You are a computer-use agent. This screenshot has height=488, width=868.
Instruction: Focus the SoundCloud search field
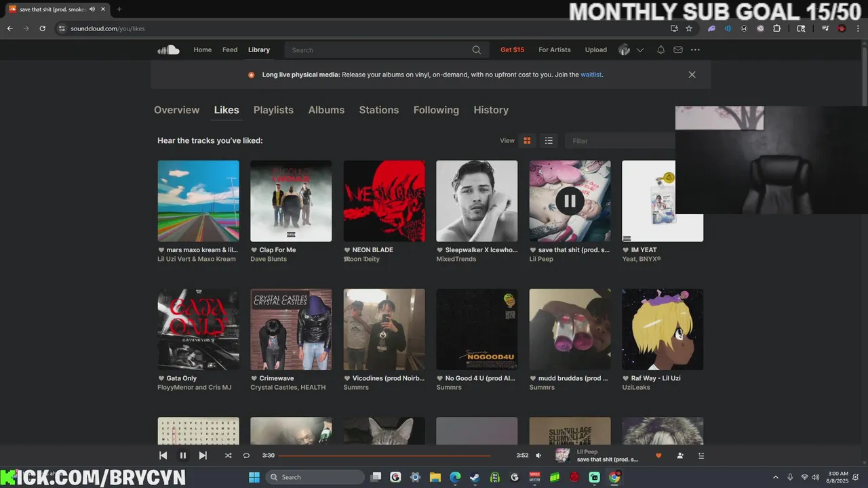pyautogui.click(x=386, y=50)
